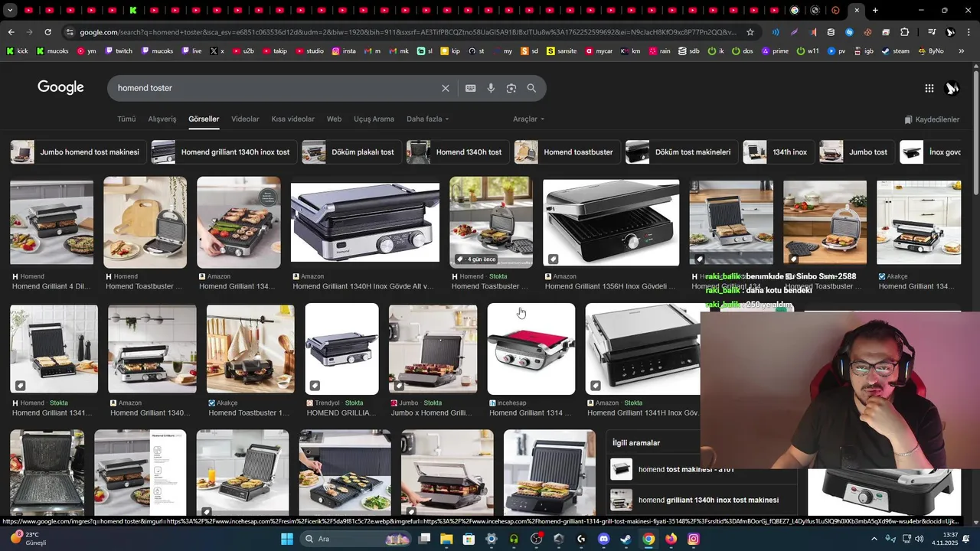980x551 pixels.
Task: Clear the search box with the X icon
Action: point(446,88)
